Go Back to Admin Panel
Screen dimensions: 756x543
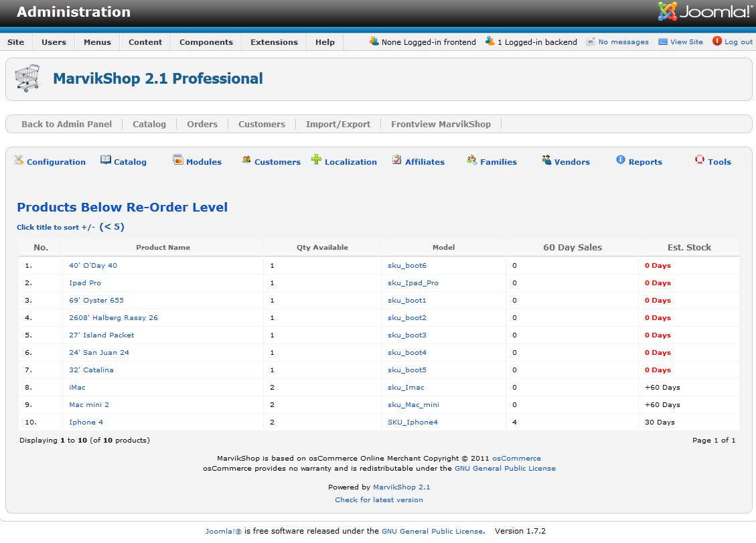(x=66, y=124)
